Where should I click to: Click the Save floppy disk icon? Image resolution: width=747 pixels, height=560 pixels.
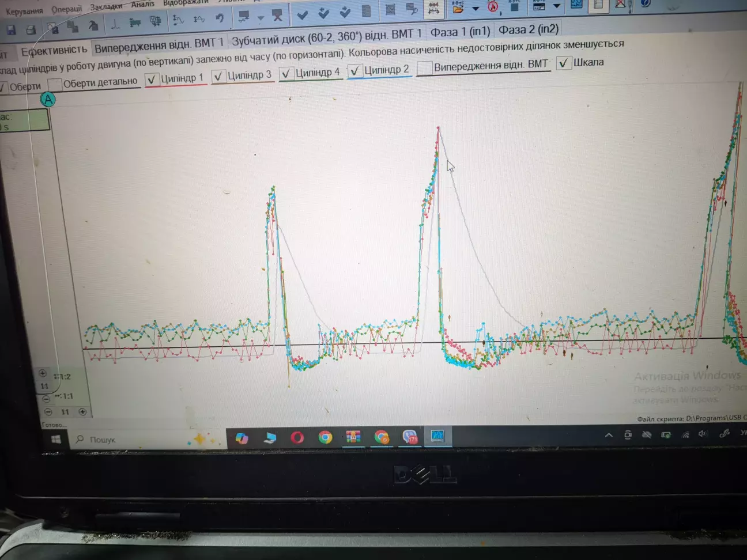tap(11, 29)
